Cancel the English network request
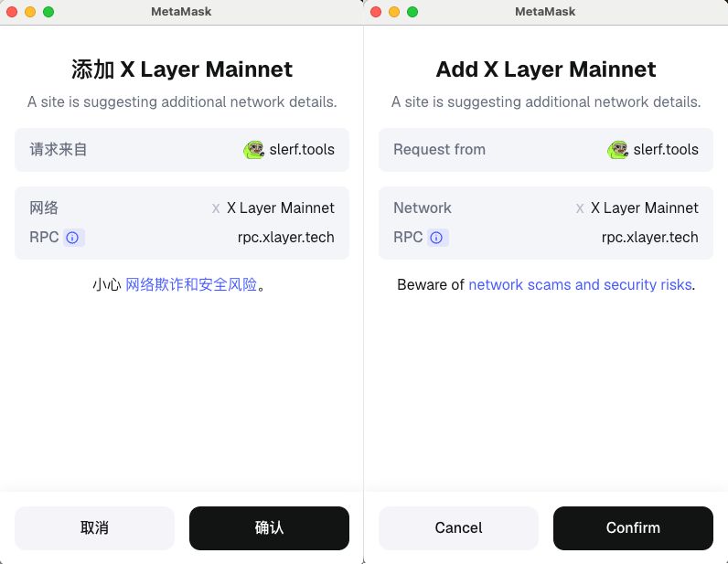The image size is (728, 564). pos(458,528)
